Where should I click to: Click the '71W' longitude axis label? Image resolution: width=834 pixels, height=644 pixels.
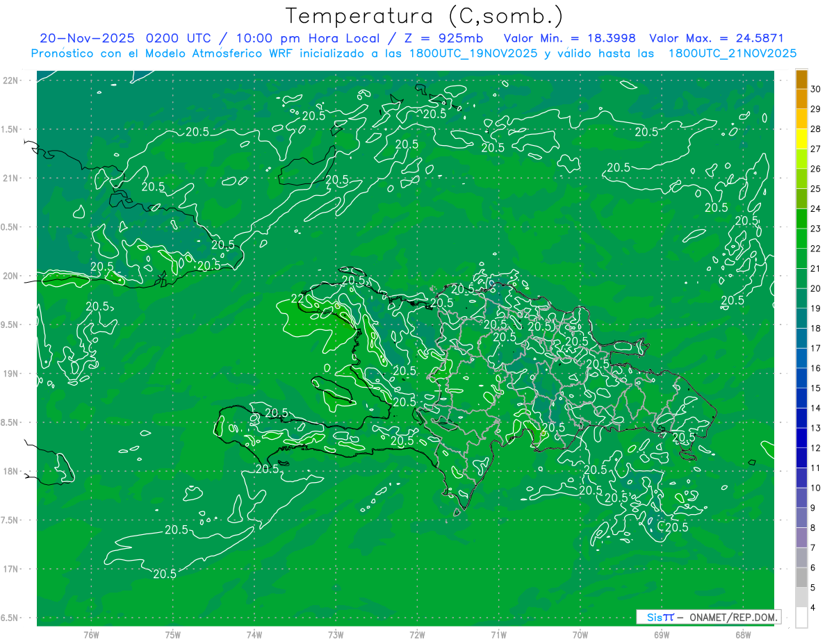click(498, 634)
